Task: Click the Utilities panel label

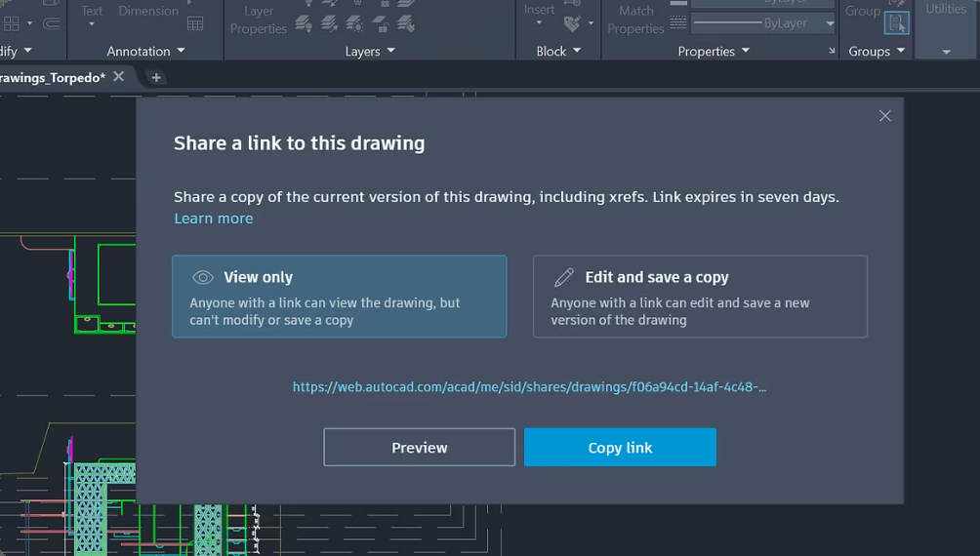Action: (x=946, y=9)
